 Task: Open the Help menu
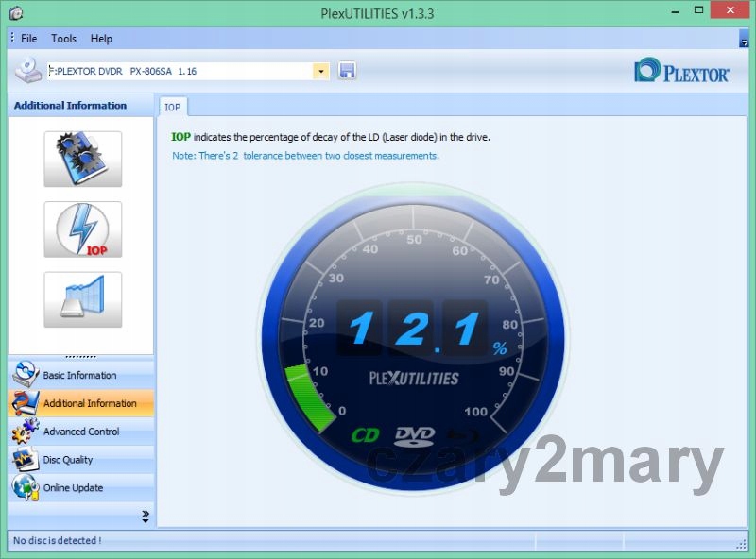101,39
